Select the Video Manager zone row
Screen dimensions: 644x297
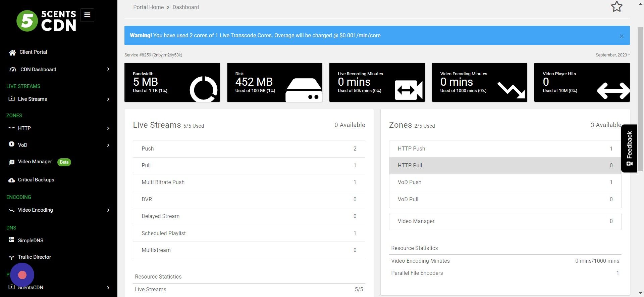pos(505,221)
